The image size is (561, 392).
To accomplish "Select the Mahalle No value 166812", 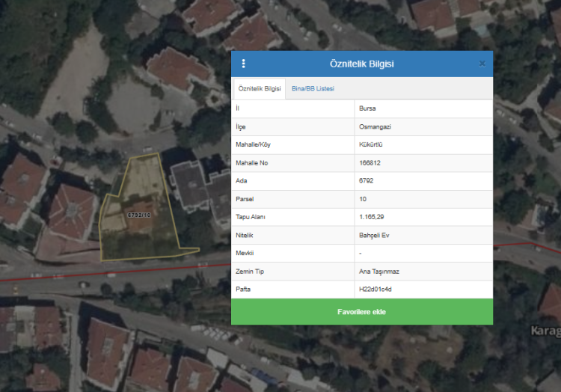I will click(370, 163).
